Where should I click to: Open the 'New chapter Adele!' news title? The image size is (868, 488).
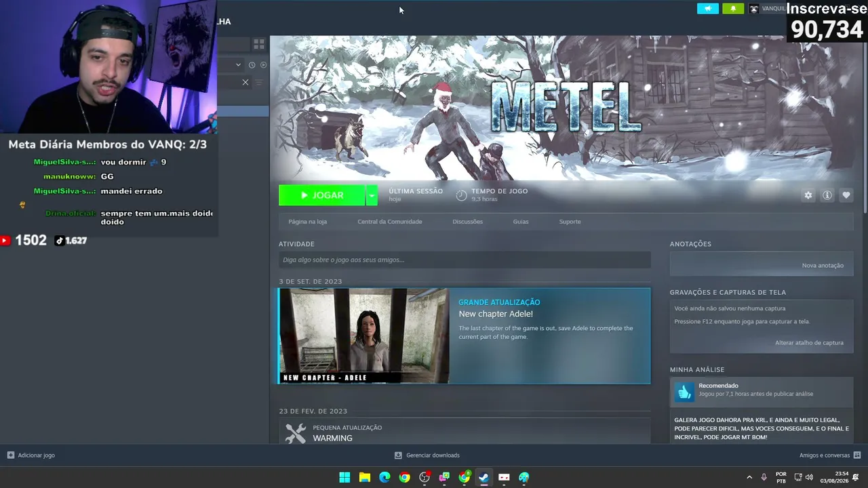point(496,314)
